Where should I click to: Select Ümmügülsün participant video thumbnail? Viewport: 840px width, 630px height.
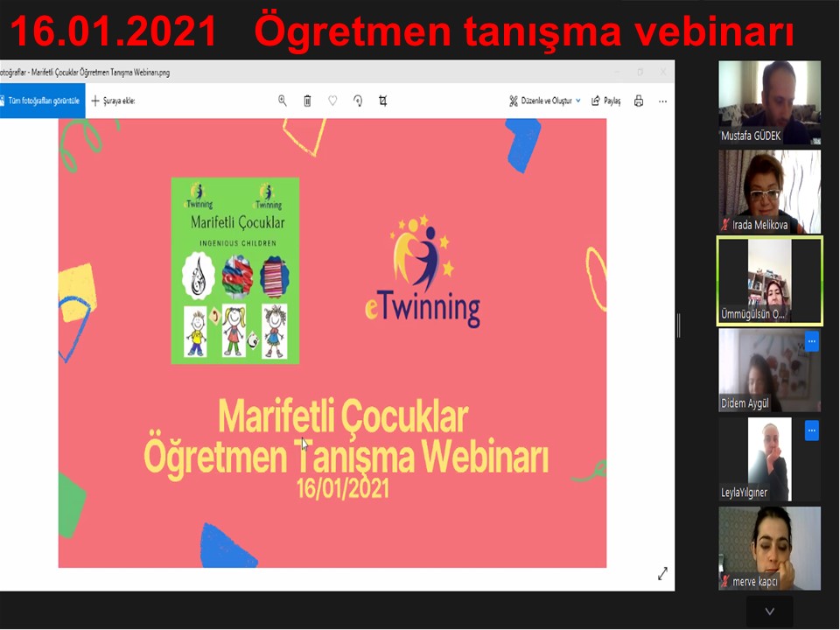click(769, 281)
